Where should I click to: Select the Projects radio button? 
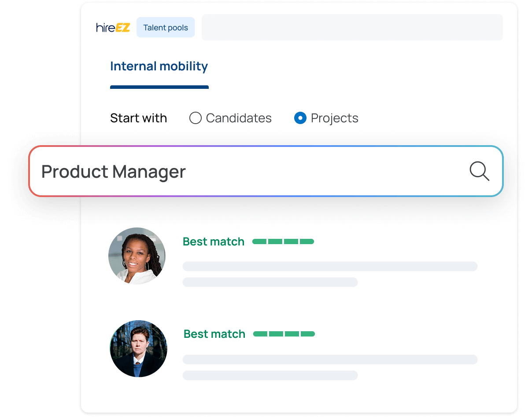pyautogui.click(x=300, y=118)
